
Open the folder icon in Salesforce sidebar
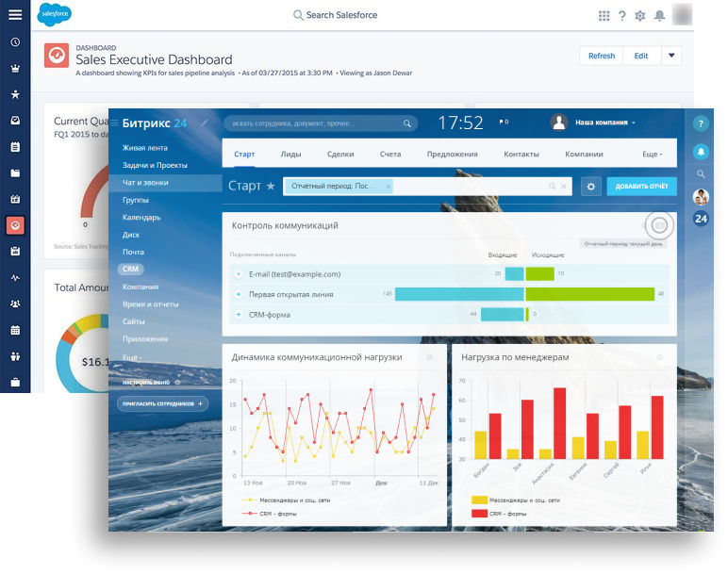pos(15,173)
